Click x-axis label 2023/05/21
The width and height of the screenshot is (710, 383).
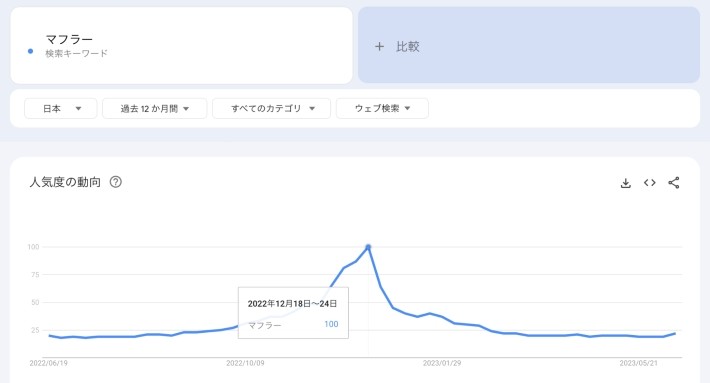click(x=638, y=363)
